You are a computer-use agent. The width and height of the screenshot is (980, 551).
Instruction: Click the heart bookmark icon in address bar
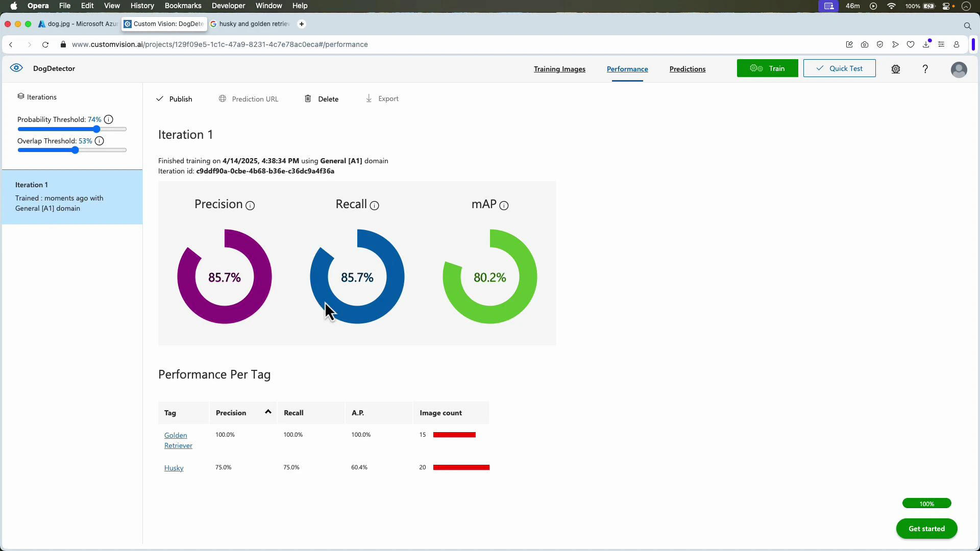tap(911, 44)
